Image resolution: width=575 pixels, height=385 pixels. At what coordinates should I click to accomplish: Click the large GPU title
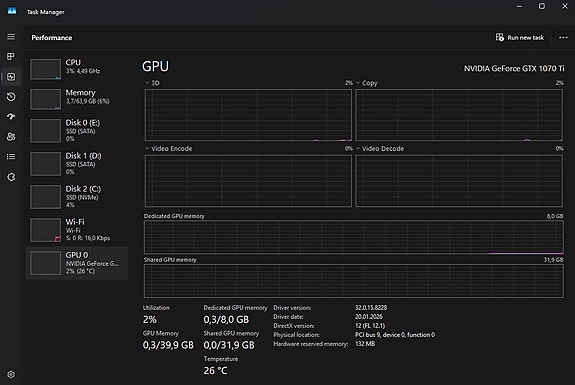(x=155, y=66)
